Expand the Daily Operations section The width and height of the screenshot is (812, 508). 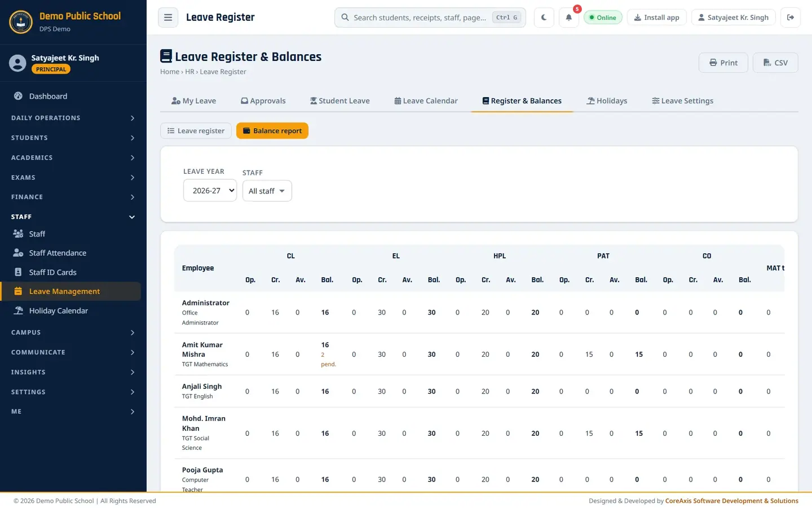coord(73,118)
